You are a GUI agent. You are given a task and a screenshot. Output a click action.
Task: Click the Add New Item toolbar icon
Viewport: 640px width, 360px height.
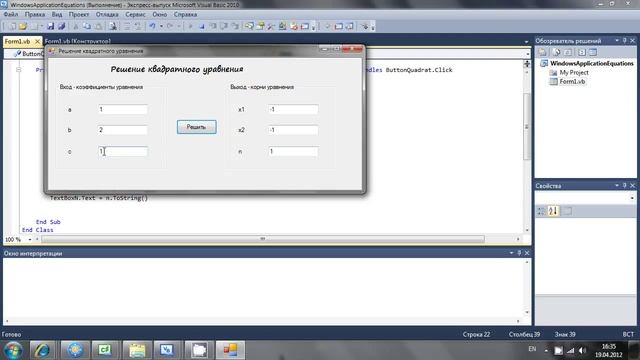[34, 27]
